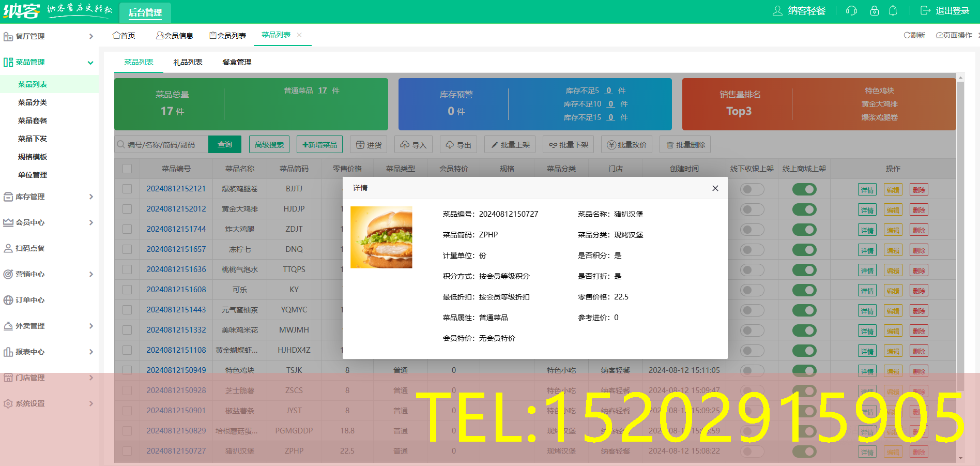This screenshot has height=466, width=980.
Task: Click the lock screen icon
Action: point(874,10)
